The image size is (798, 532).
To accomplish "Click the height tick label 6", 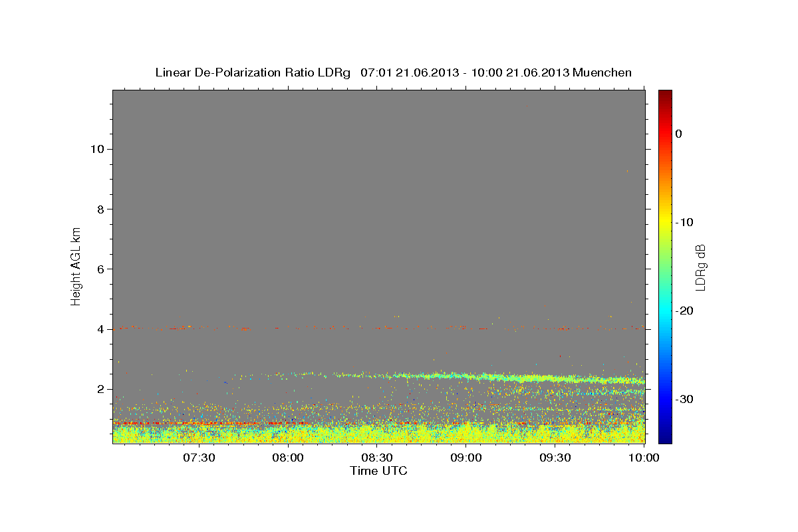I will 99,269.
